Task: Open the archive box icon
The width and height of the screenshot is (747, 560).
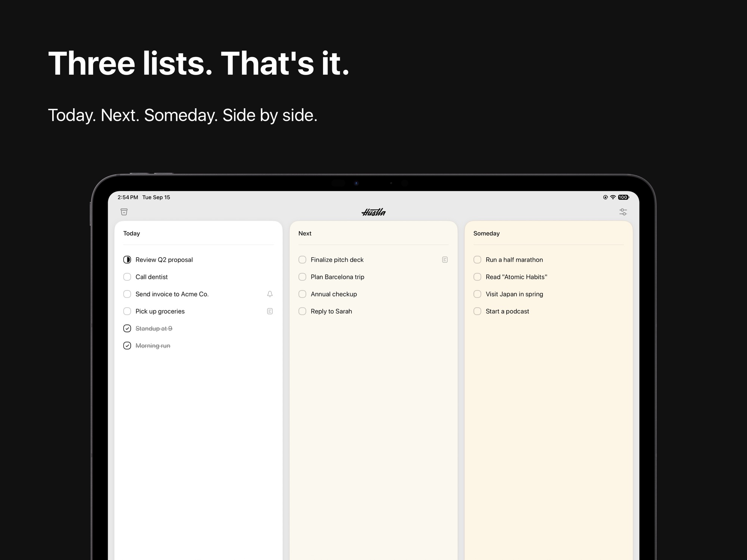Action: pyautogui.click(x=124, y=212)
